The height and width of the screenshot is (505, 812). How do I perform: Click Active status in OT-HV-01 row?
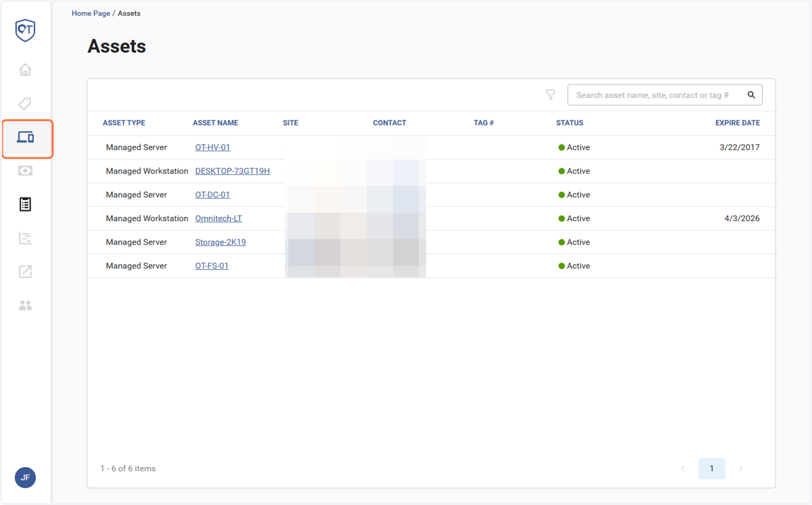coord(574,147)
